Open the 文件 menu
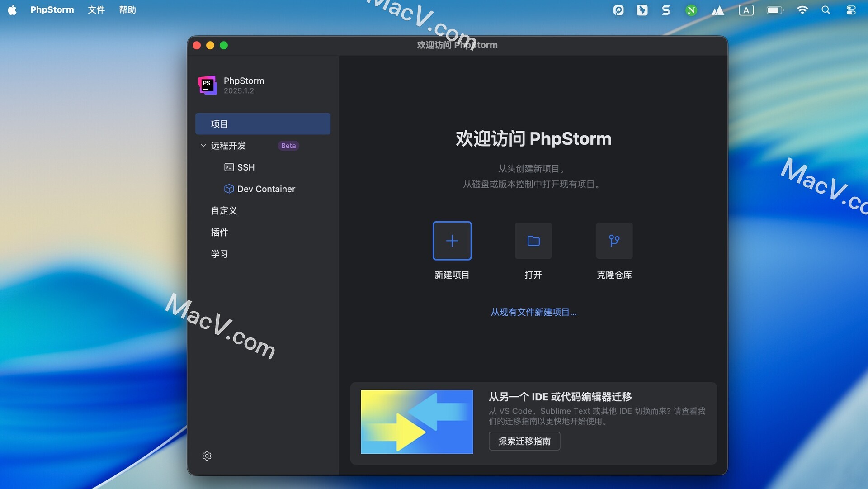This screenshot has height=489, width=868. pos(96,10)
